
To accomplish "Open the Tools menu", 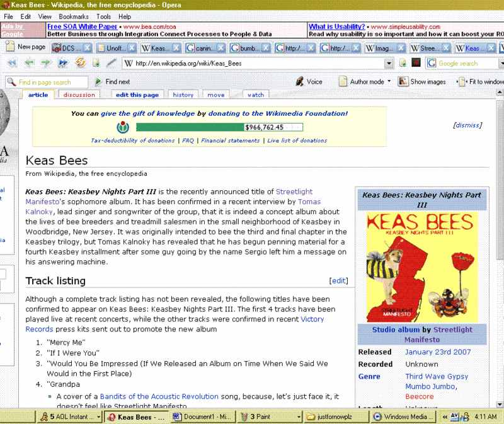I will point(103,17).
